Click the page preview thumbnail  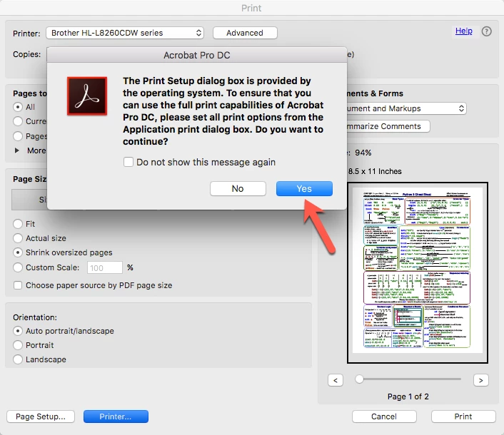(x=417, y=272)
